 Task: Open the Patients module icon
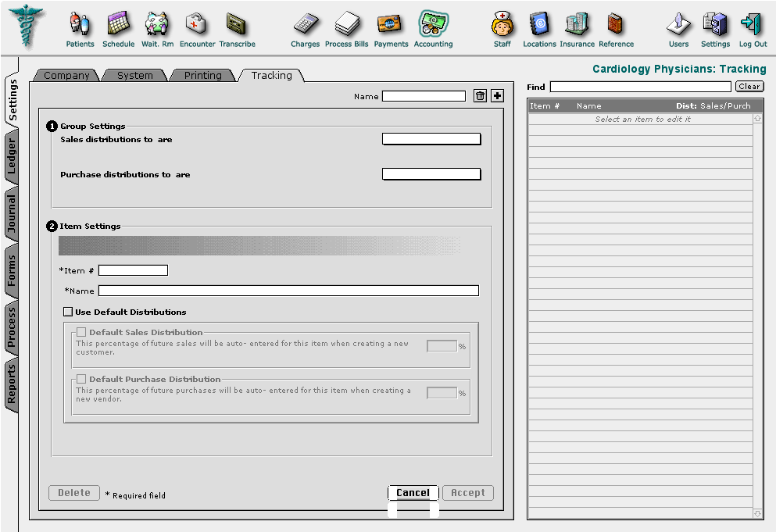[80, 24]
